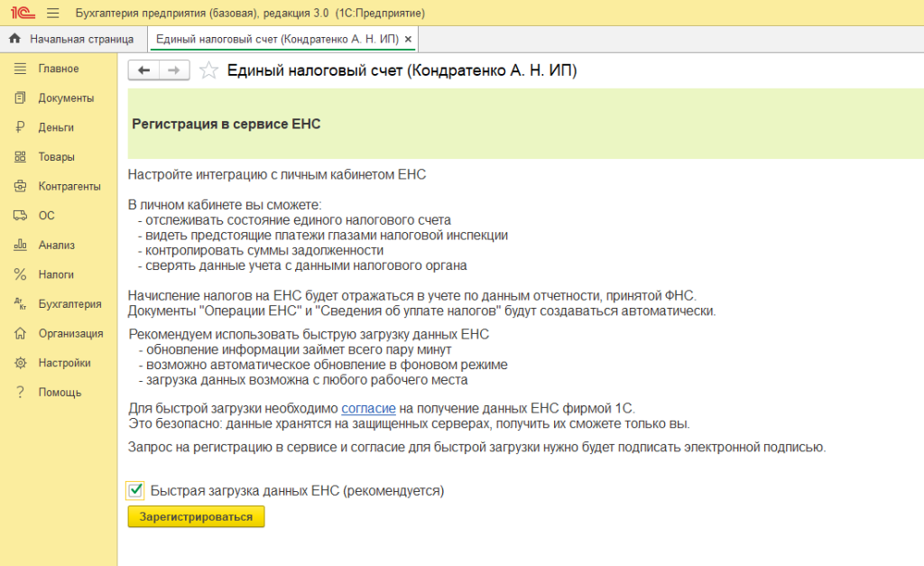Click the Организация house icon
The image size is (924, 566).
(20, 334)
